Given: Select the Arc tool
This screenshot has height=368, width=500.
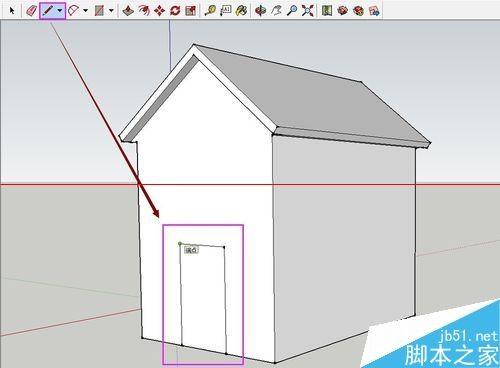Looking at the screenshot, I should [73, 11].
